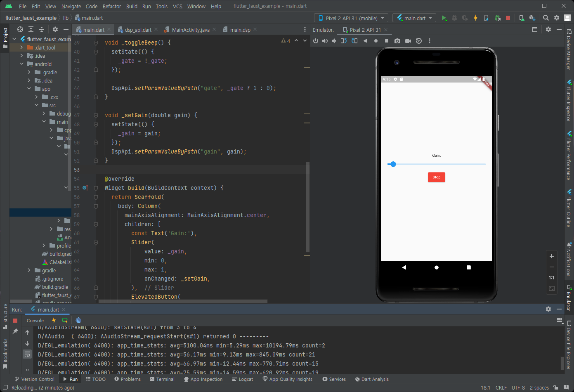Open Logcat tool window

(x=242, y=379)
